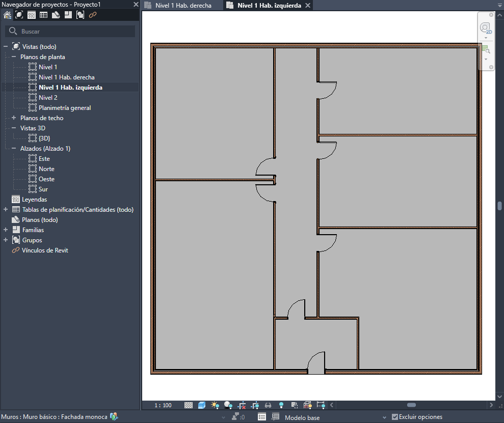Screen dimensions: 504x423
Task: Toggle sun path icon in view bar
Action: coord(215,405)
